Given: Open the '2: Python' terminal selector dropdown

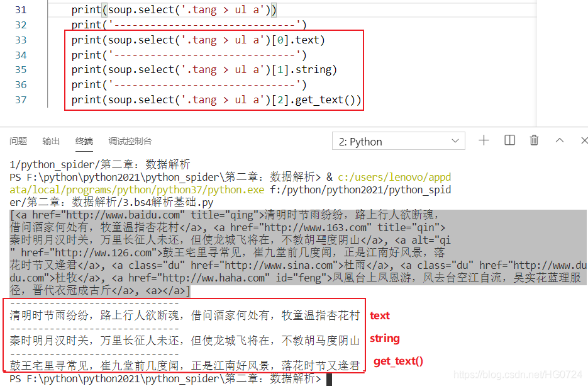Looking at the screenshot, I should point(398,141).
